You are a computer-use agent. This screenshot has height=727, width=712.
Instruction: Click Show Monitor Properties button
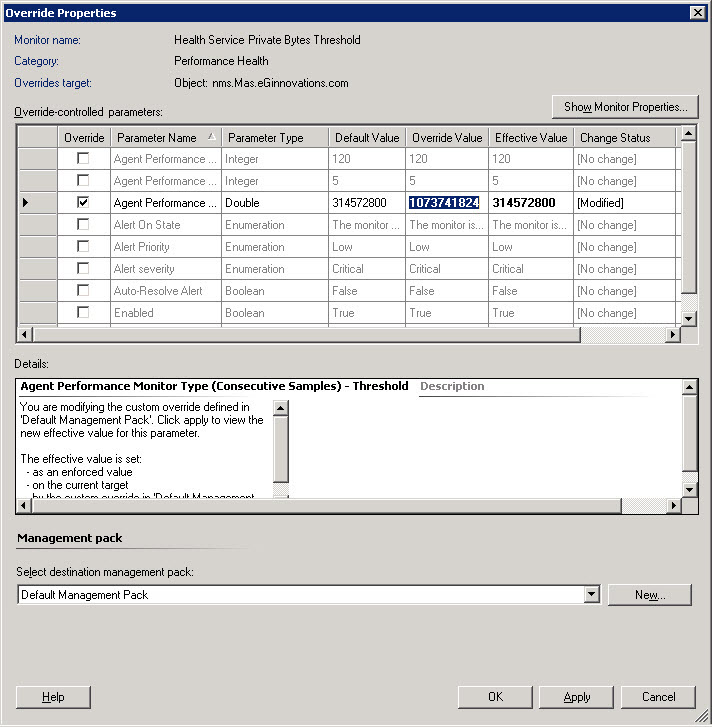pyautogui.click(x=625, y=107)
